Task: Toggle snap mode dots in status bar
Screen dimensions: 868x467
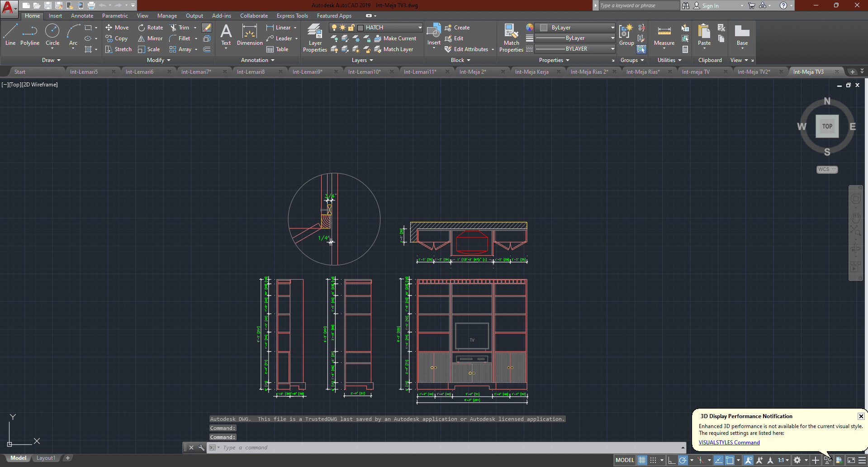Action: 653,460
